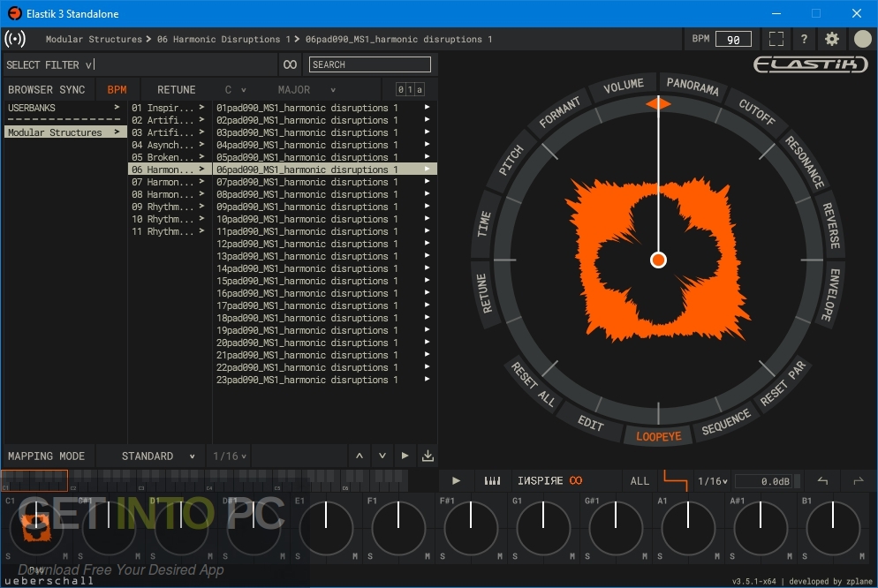Image resolution: width=878 pixels, height=588 pixels.
Task: Select the CUTOFF wheel segment
Action: click(x=757, y=112)
